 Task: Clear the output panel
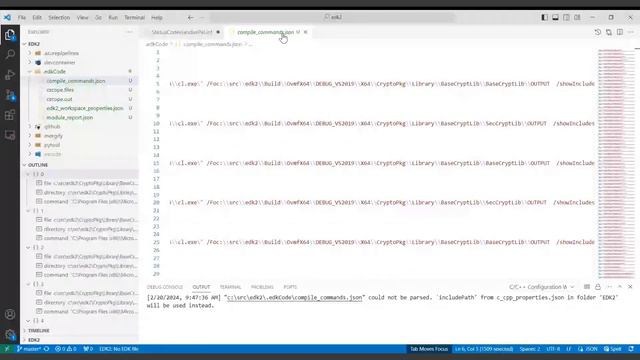(587, 287)
